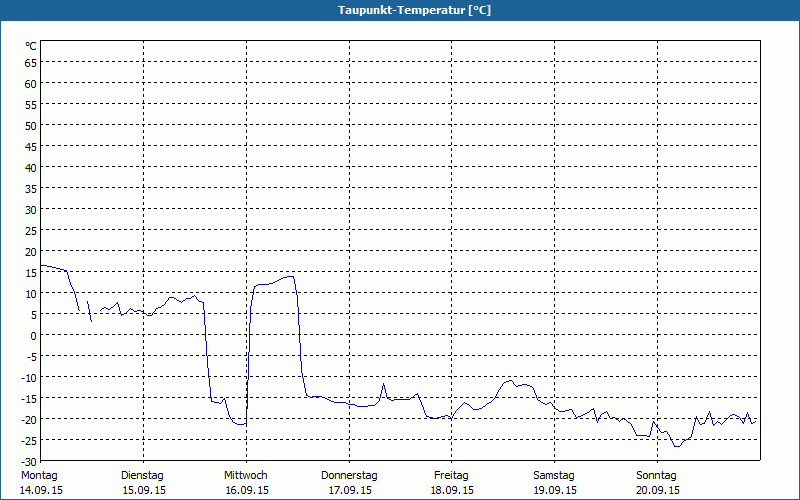Click the -25 y-axis label
The height and width of the screenshot is (500, 800).
(29, 441)
